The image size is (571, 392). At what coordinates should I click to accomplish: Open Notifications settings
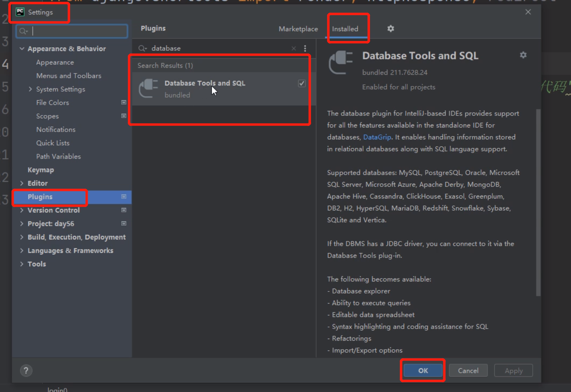click(56, 130)
